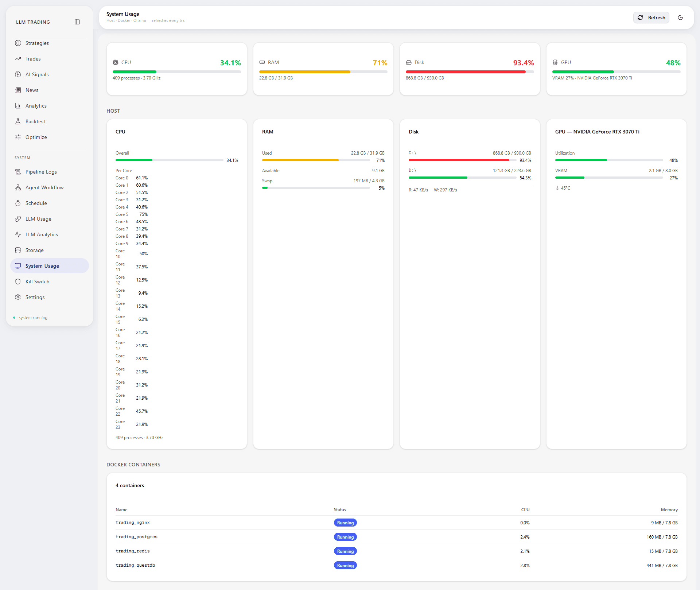Click the 34.1% CPU summary value
This screenshot has height=590, width=700.
click(x=230, y=63)
